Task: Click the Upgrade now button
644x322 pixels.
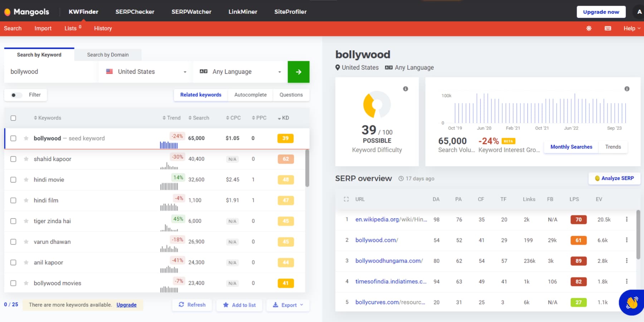Action: [601, 11]
